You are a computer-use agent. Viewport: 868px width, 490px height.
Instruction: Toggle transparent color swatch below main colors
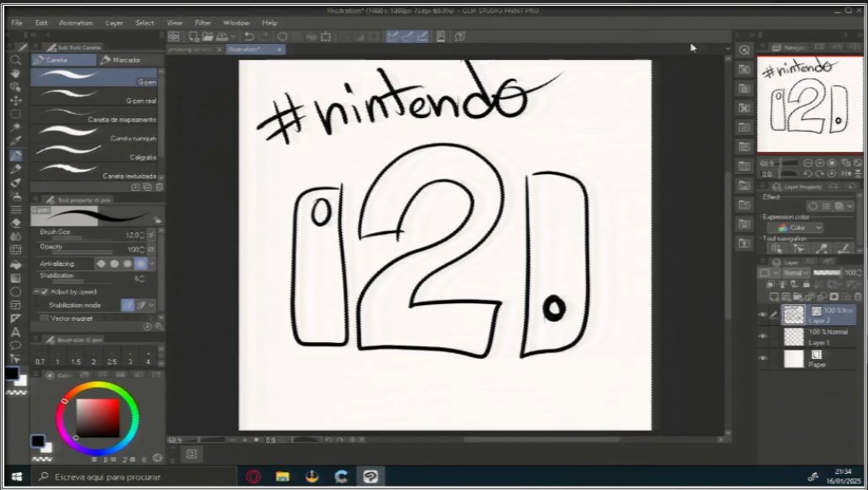[15, 393]
